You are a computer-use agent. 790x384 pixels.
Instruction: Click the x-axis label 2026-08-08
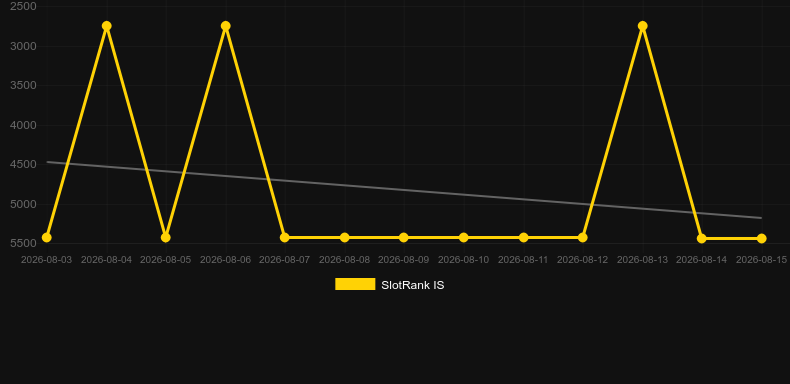[345, 260]
